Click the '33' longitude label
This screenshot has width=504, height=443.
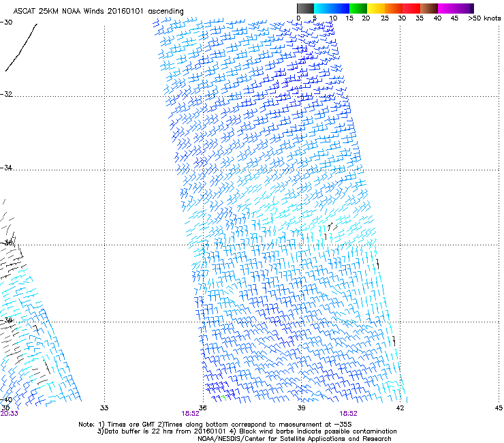[x=104, y=408]
